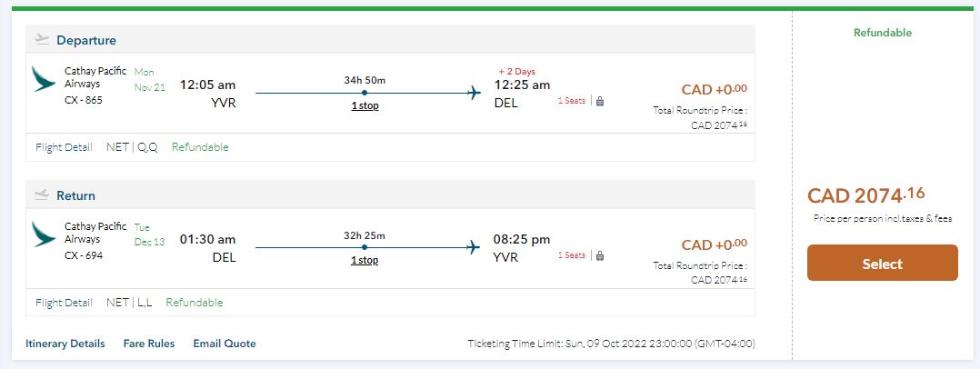Click the Return landing plane icon

pyautogui.click(x=42, y=194)
